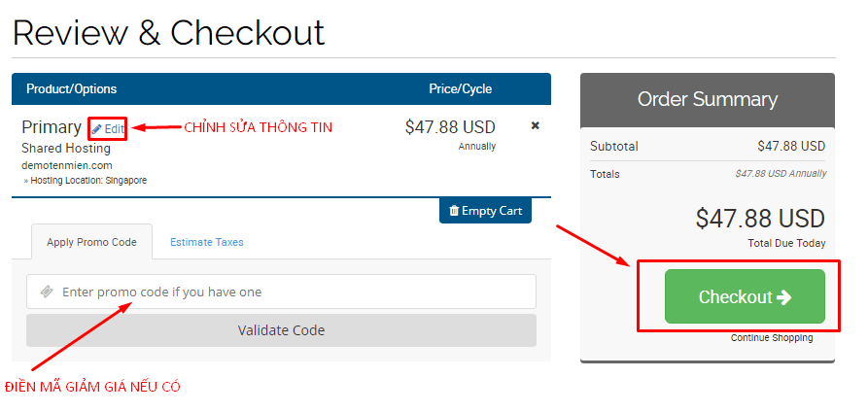The width and height of the screenshot is (868, 412).
Task: Switch to the Apply Promo Code tab
Action: coord(91,242)
